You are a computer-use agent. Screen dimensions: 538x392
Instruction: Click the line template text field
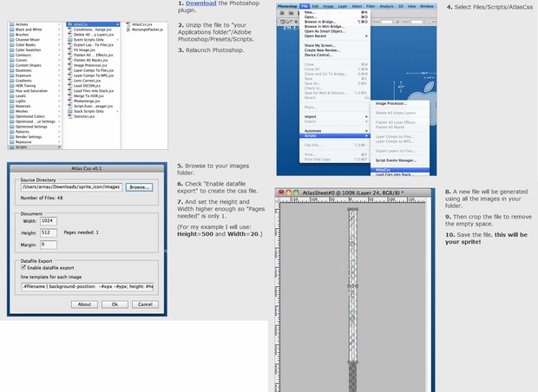[x=87, y=286]
